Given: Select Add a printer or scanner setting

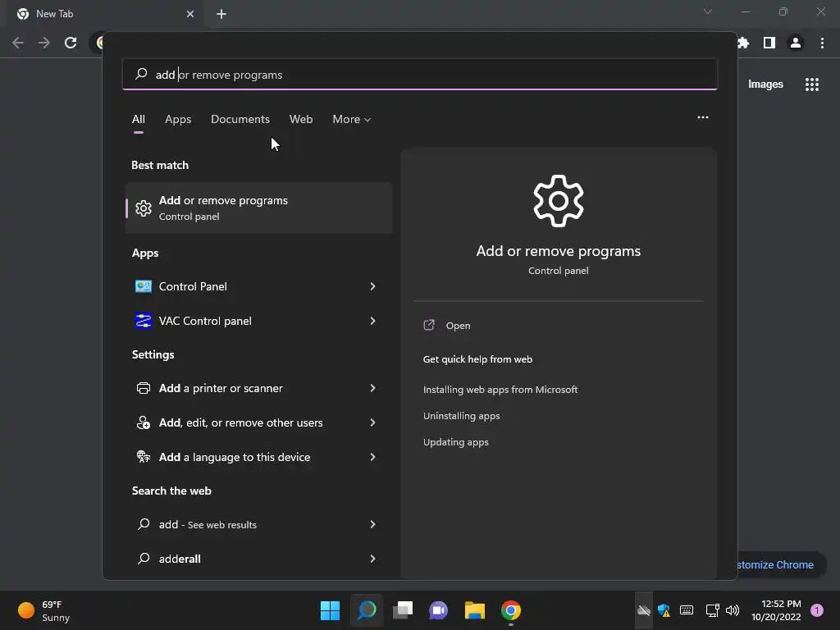Looking at the screenshot, I should click(x=258, y=388).
